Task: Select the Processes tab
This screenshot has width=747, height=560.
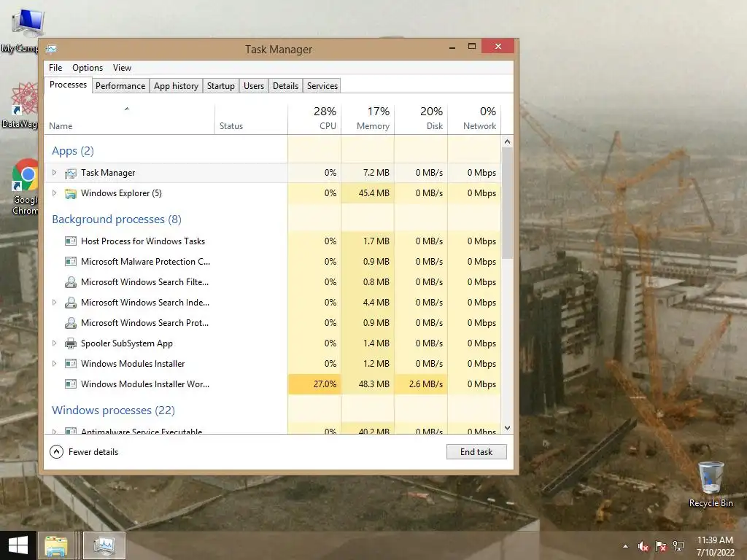Action: click(x=68, y=85)
